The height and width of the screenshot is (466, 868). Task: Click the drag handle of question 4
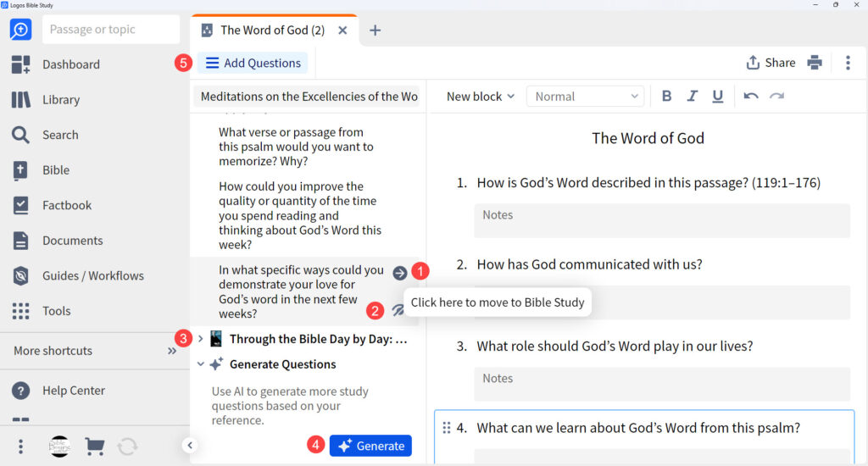tap(447, 428)
